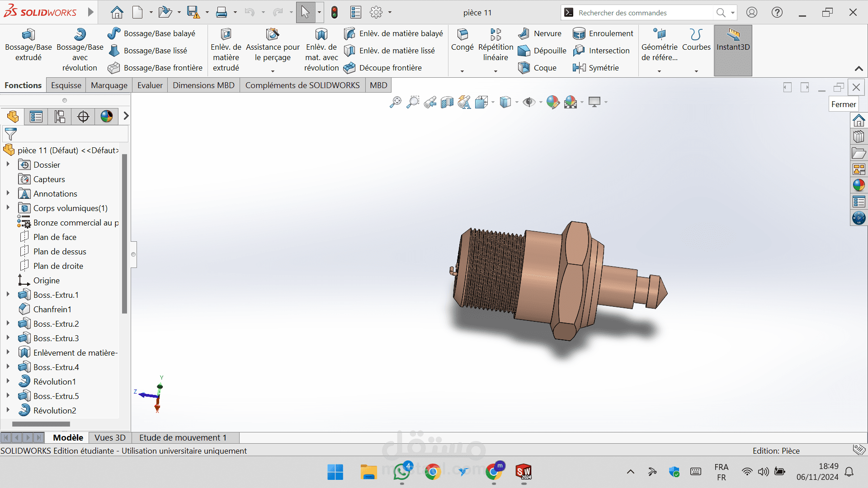
Task: Click the Bossage/Base extrudé icon
Action: [x=28, y=35]
